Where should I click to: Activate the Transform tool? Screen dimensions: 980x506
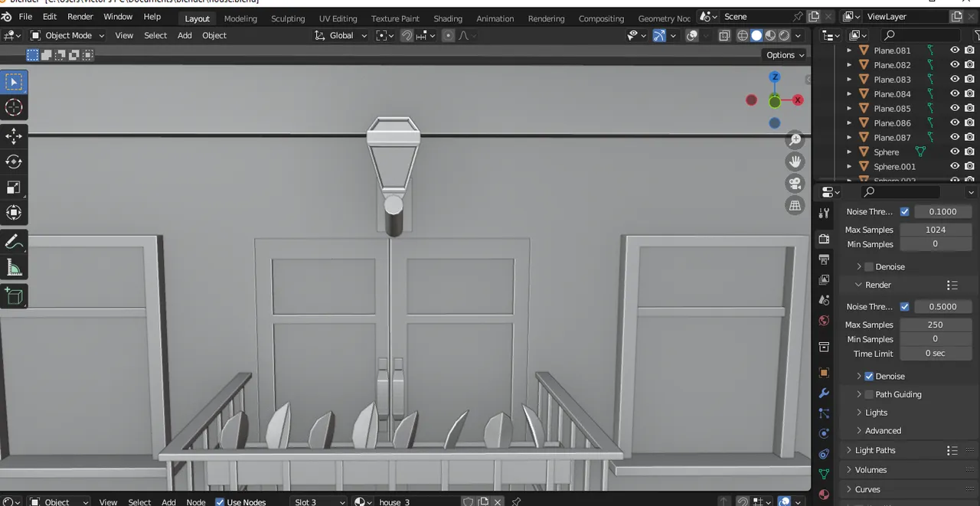(14, 213)
